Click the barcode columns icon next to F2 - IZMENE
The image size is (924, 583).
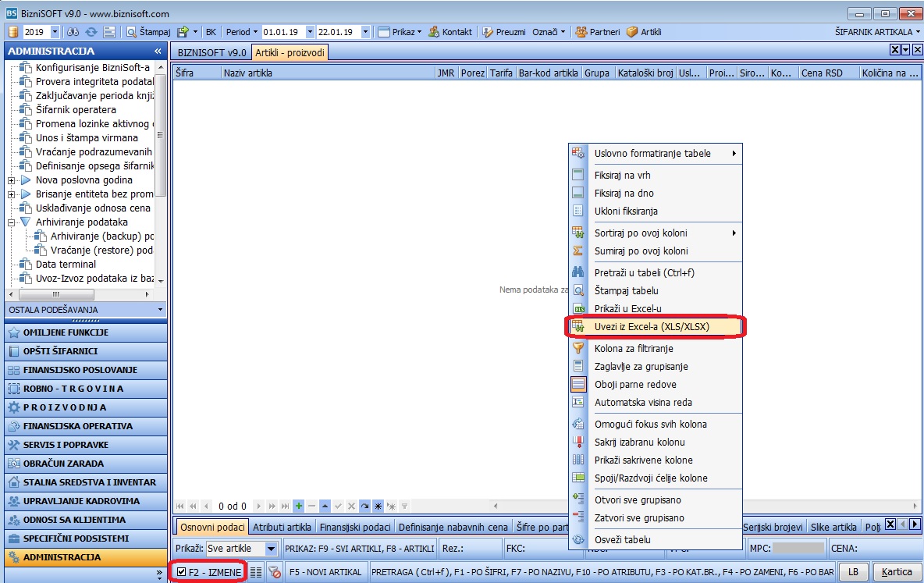(x=256, y=572)
